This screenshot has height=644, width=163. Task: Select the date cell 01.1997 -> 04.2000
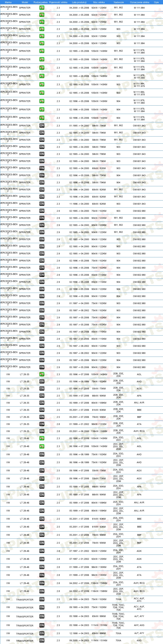(79, 303)
